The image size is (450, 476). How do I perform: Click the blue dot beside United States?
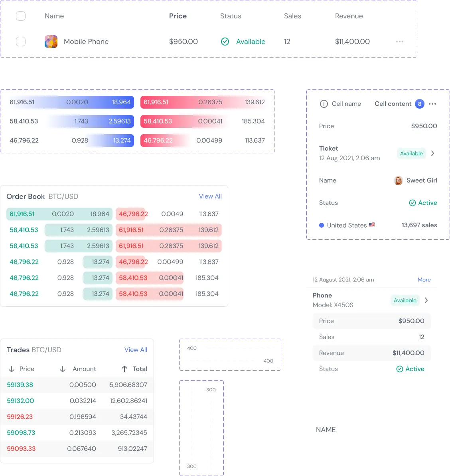coord(322,225)
